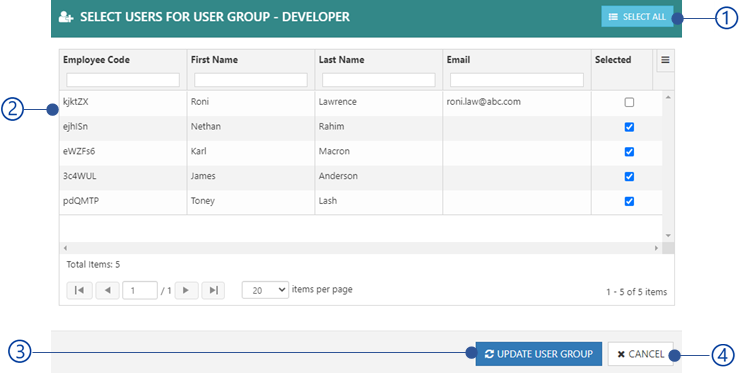Sort by Email column header
741x373 pixels.
tap(458, 60)
